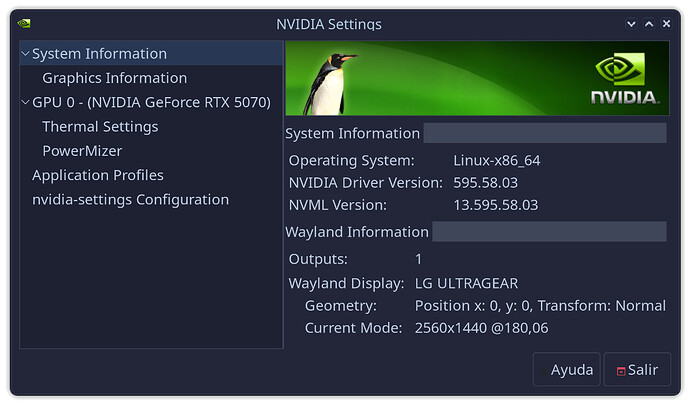Click NVML version value 13.595.58.03

495,205
